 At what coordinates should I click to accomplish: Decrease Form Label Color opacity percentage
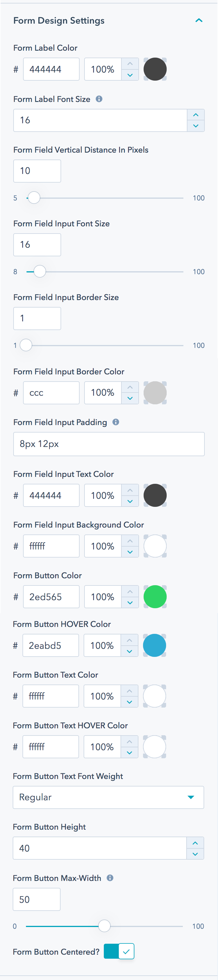click(x=130, y=75)
